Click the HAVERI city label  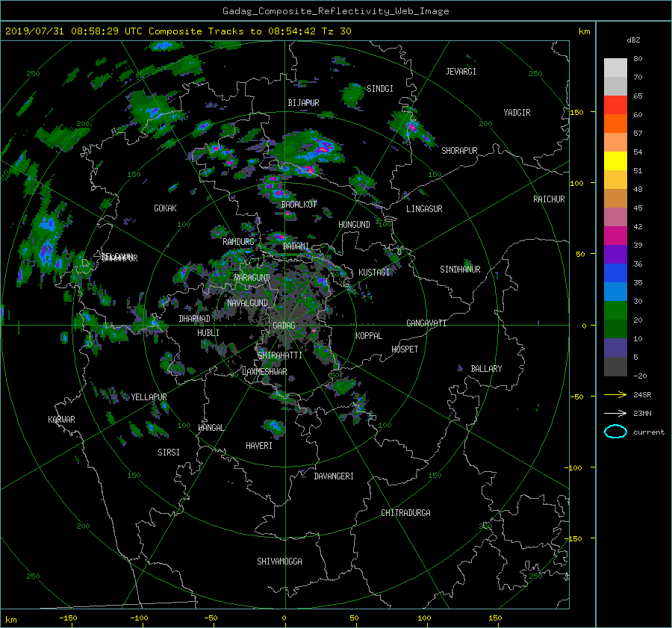259,446
